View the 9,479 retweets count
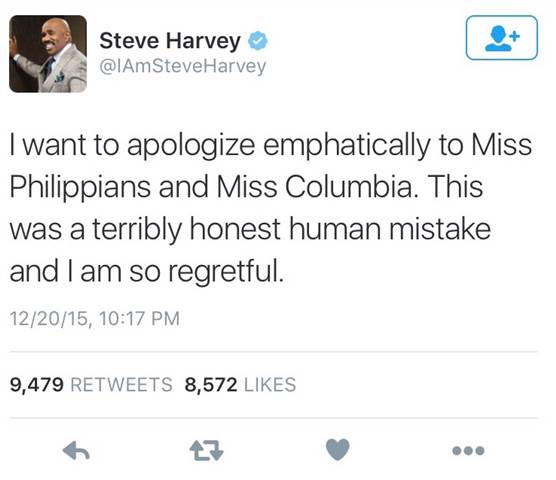The image size is (556, 480). tap(37, 385)
